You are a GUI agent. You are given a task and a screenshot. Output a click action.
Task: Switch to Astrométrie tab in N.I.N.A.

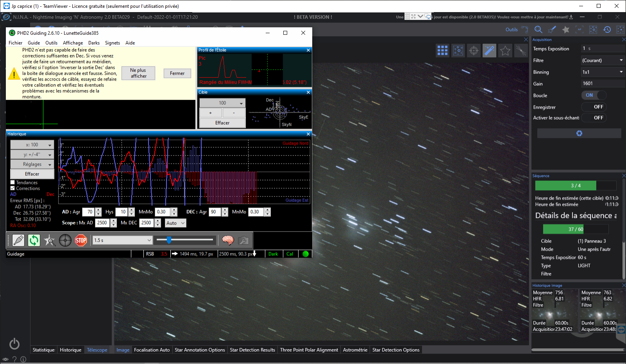point(355,350)
